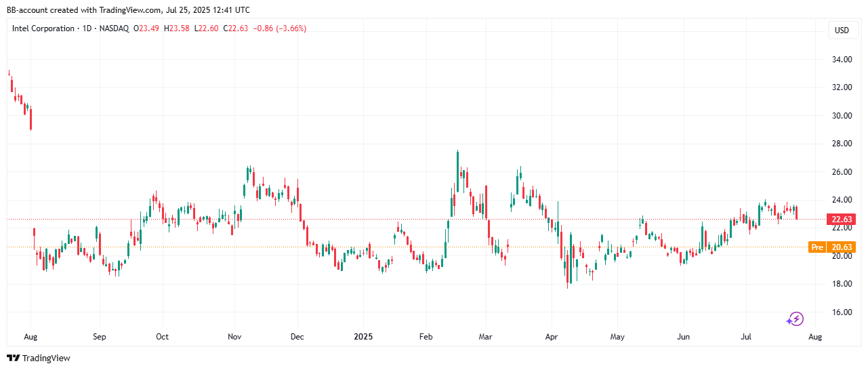Click the red 22.63 last price label
This screenshot has width=868, height=370.
click(840, 218)
